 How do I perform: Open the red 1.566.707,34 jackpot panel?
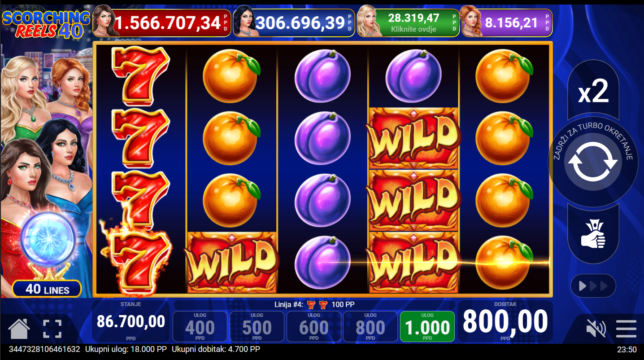(x=162, y=22)
